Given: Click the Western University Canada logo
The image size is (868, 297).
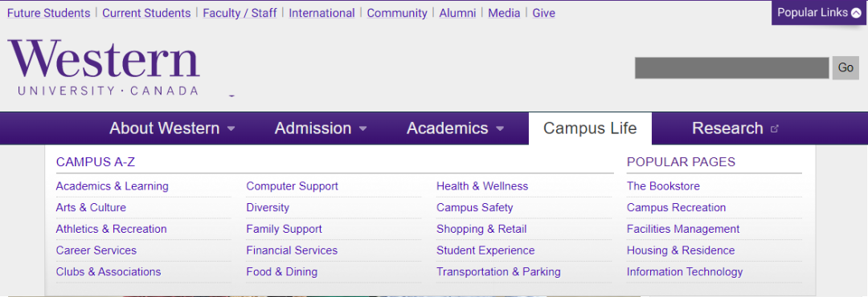Looking at the screenshot, I should 104,67.
